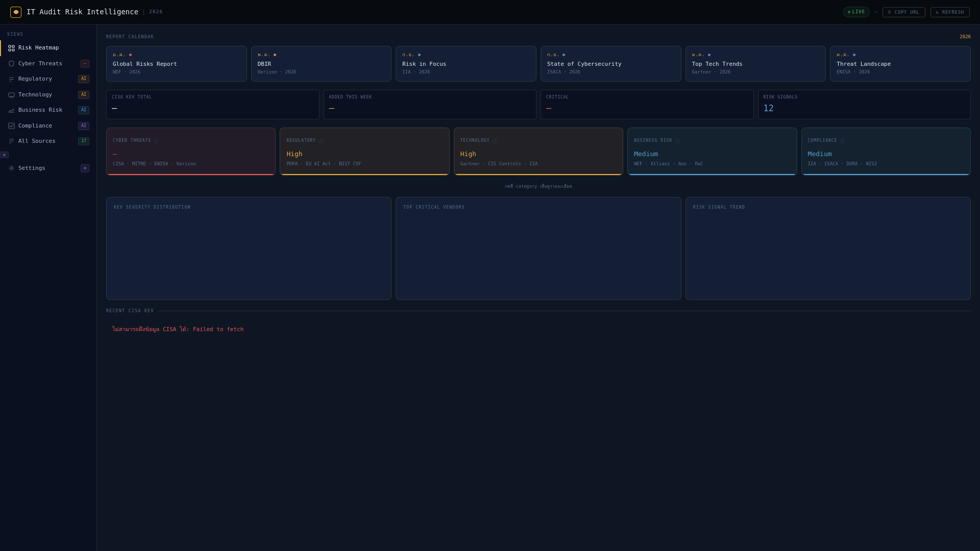Click the Critical stat tile
The image size is (980, 551).
pos(647,105)
